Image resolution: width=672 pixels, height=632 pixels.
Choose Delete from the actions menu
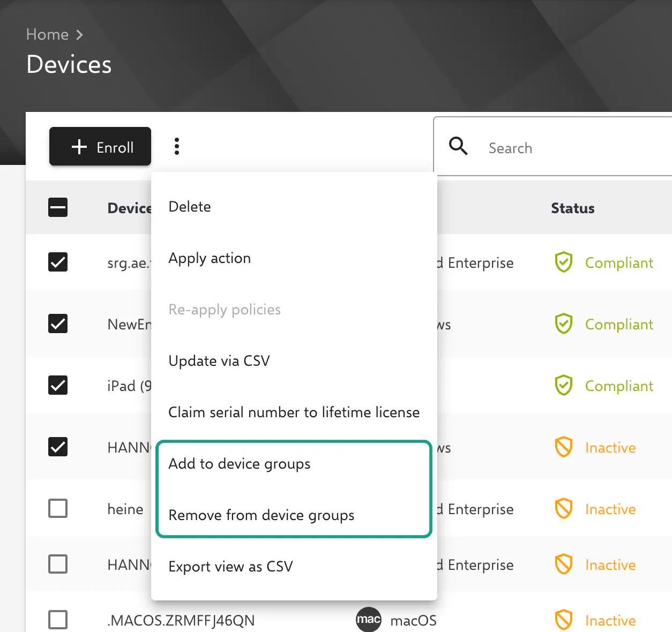294,207
